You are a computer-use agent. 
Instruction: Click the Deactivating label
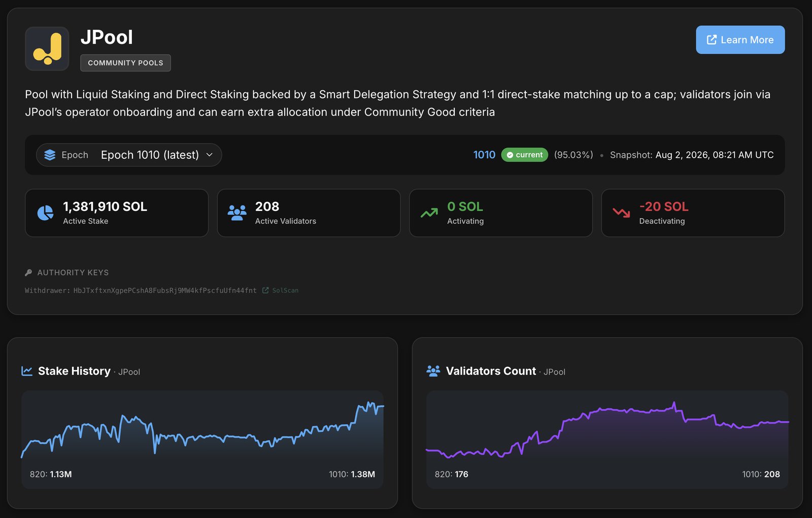[662, 221]
